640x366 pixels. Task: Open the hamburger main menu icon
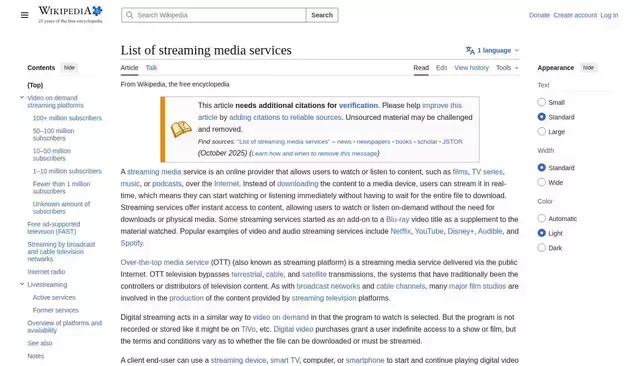click(x=24, y=15)
